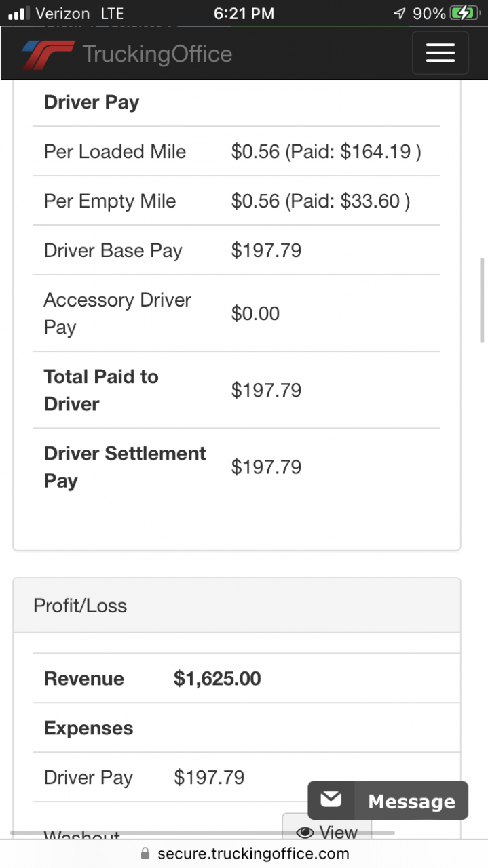This screenshot has width=488, height=868.
Task: Tap the cellular signal bars icon
Action: (x=19, y=13)
